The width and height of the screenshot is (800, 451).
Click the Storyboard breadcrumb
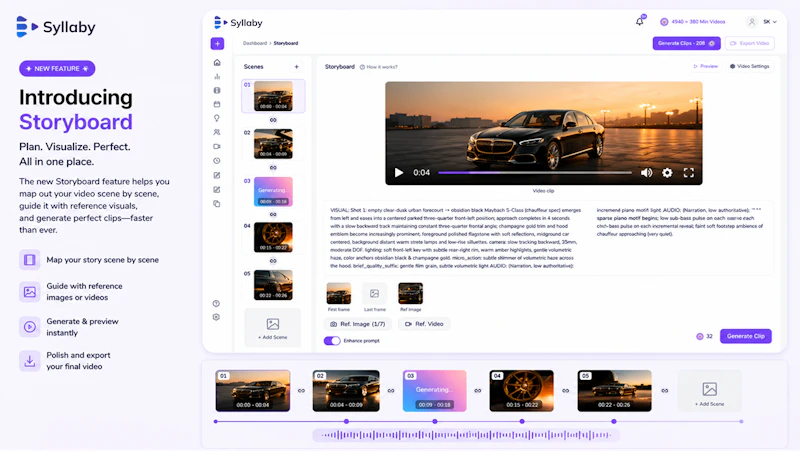(286, 43)
